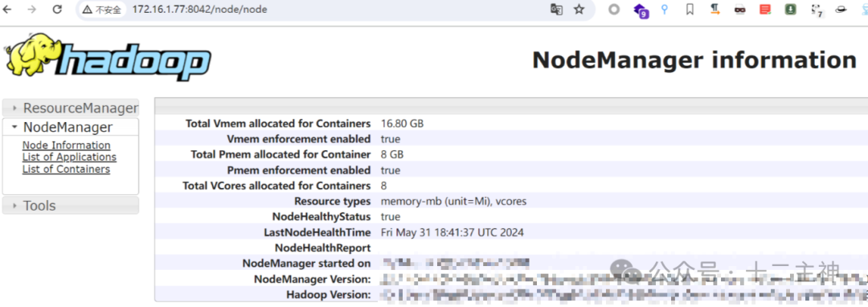
Task: Open the gray circle extension icon
Action: coord(614,10)
